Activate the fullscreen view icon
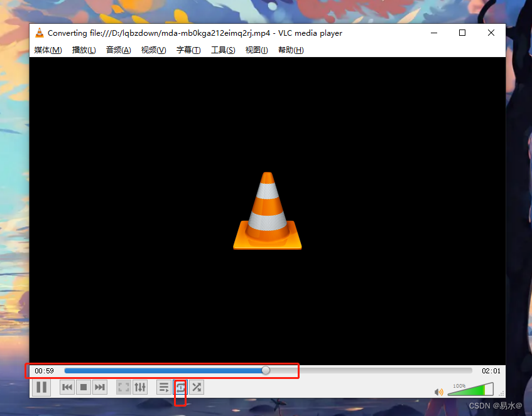The width and height of the screenshot is (532, 416). point(123,387)
